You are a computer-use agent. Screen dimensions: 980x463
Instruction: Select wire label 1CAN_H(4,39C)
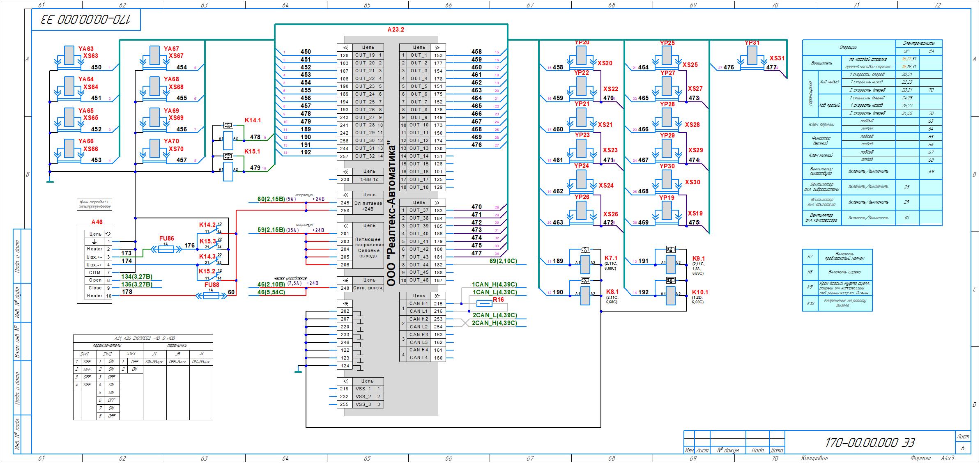pyautogui.click(x=494, y=284)
